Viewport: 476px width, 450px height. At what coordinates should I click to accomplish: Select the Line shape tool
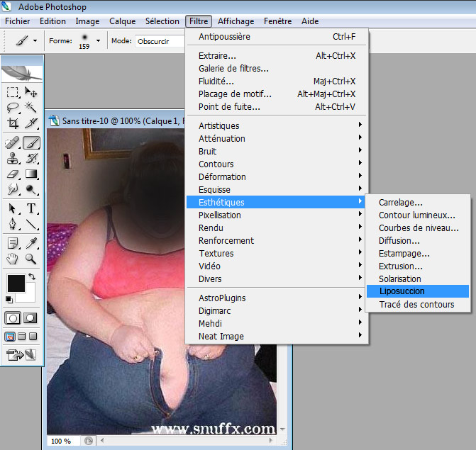coord(31,224)
